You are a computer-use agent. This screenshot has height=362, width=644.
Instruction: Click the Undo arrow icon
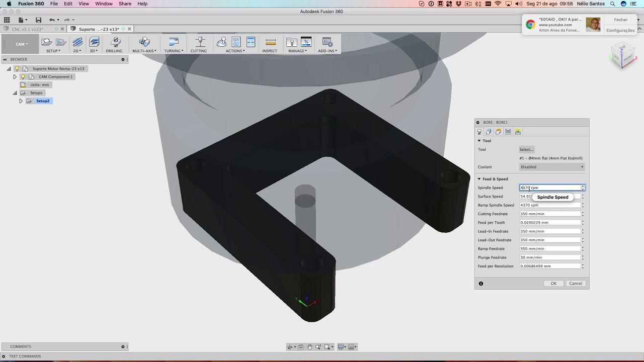click(x=52, y=20)
